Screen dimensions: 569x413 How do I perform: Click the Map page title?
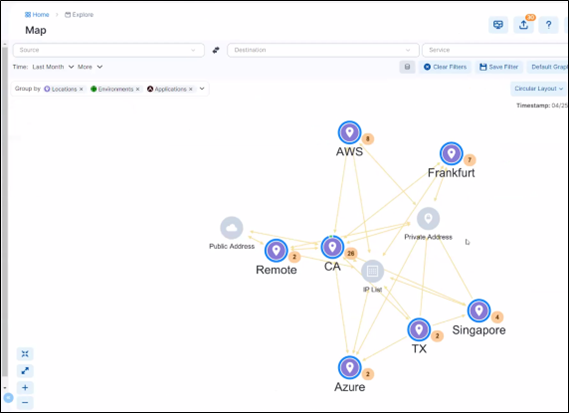36,30
